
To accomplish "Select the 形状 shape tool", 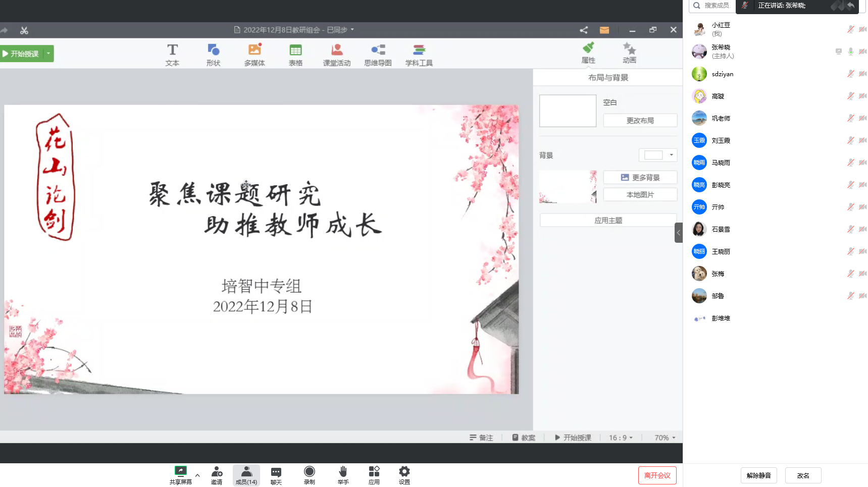I will pos(213,55).
